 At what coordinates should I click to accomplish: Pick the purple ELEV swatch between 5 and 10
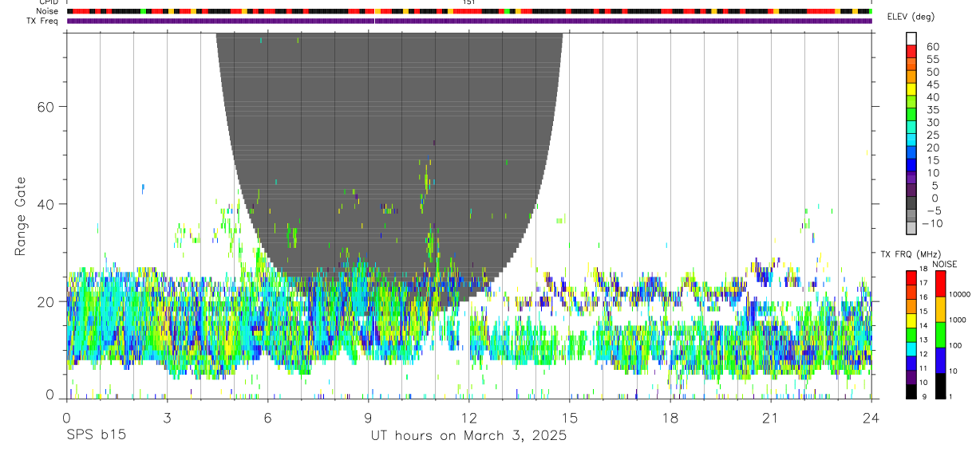coord(911,179)
